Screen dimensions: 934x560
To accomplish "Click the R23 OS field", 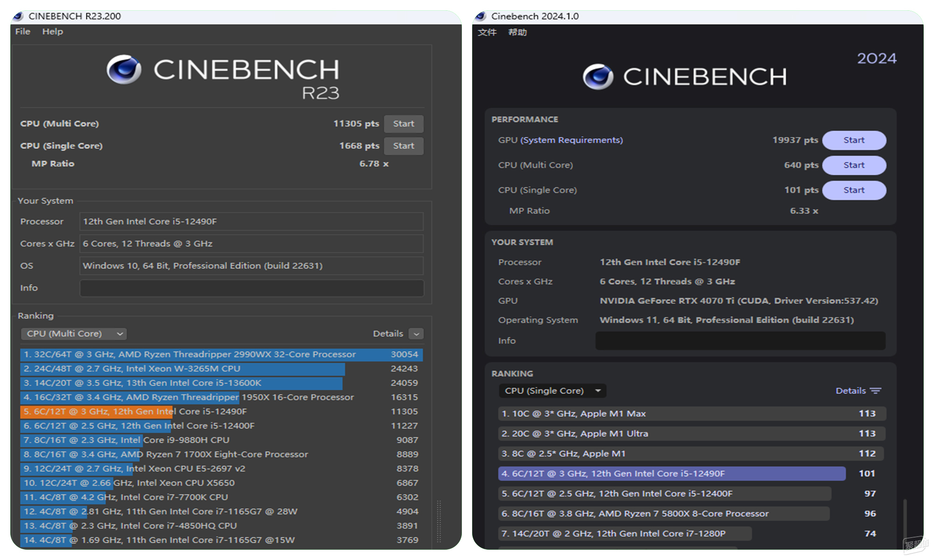I will [x=252, y=266].
